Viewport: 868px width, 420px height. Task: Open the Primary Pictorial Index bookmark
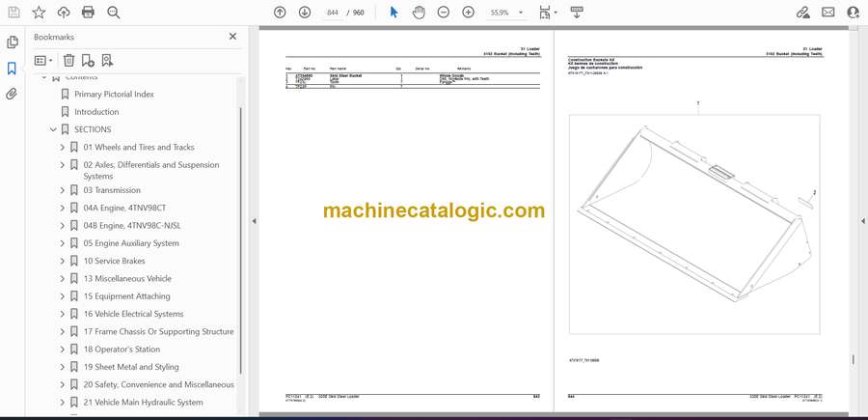pyautogui.click(x=114, y=95)
